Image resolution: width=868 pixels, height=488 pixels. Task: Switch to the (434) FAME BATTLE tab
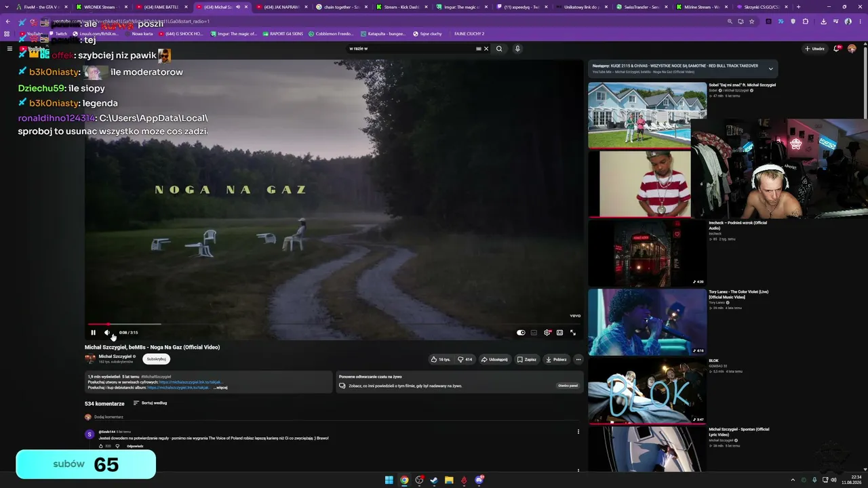point(161,7)
